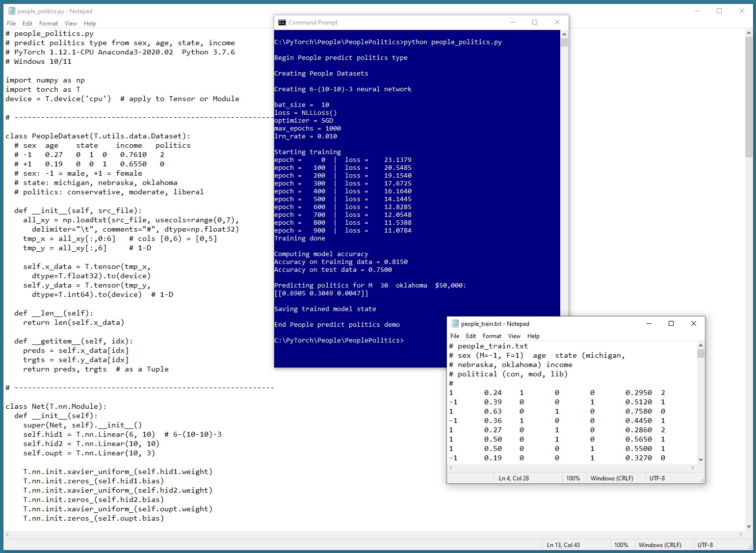Maximize the people_train.txt Notepad window

(x=671, y=323)
